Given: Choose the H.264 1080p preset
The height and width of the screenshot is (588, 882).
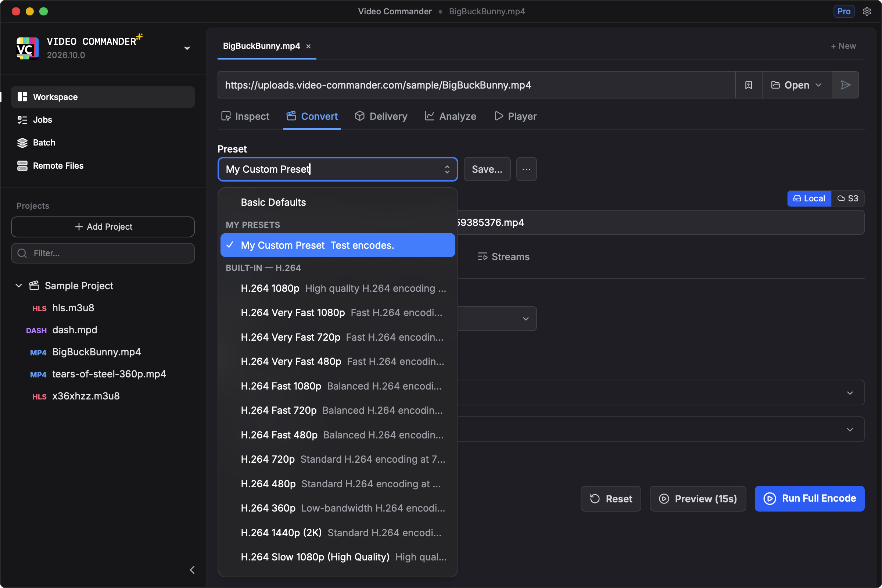Looking at the screenshot, I should (337, 288).
